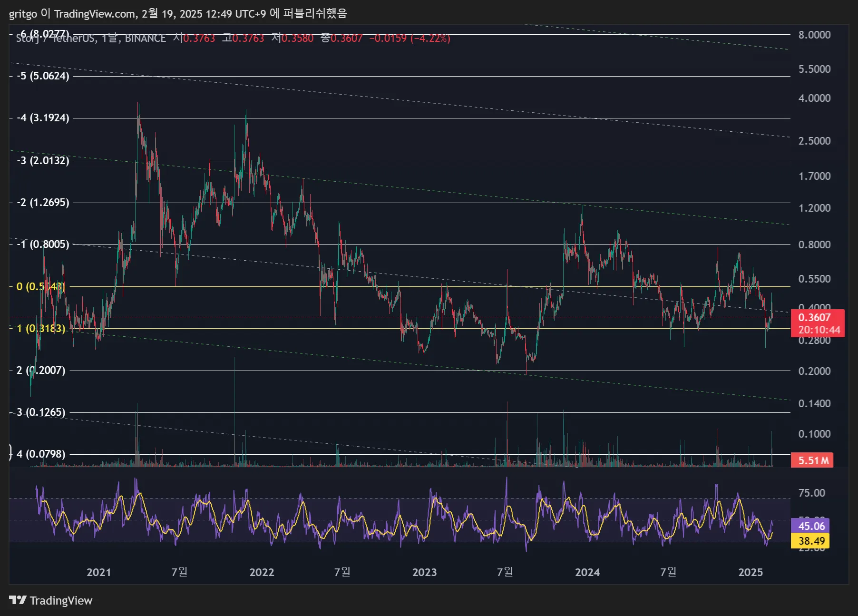
Task: Click the high value 0.3763 after 고
Action: [x=248, y=39]
